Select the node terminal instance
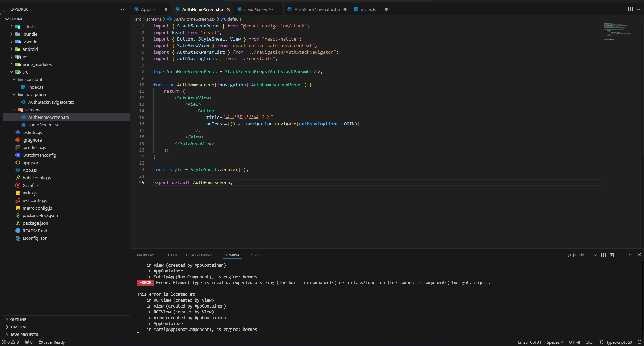 click(576, 255)
